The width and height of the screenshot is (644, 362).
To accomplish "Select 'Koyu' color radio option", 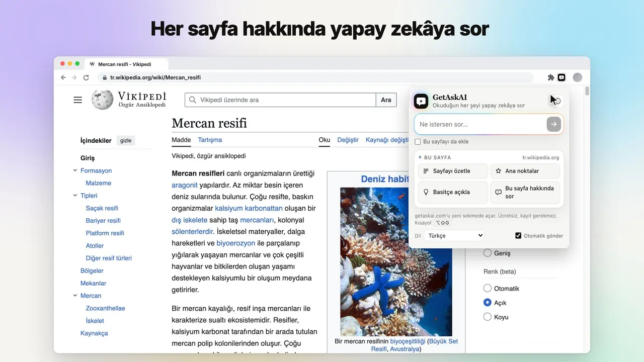I will [x=487, y=317].
